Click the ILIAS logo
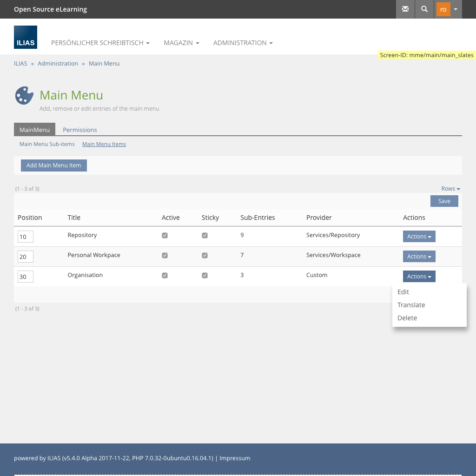Screen dimensions: 476x476 26,37
